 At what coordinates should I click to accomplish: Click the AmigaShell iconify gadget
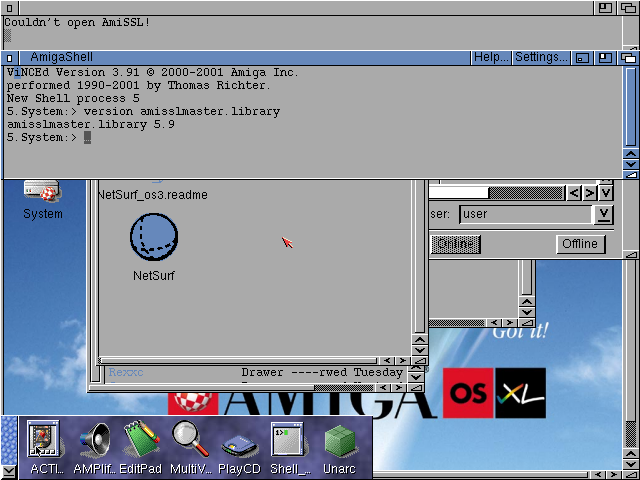[582, 58]
